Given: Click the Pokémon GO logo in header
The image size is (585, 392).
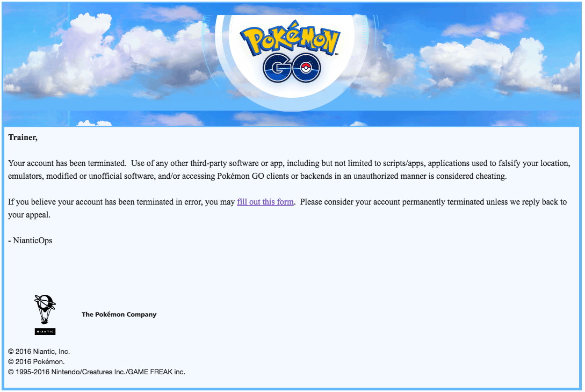Looking at the screenshot, I should point(290,52).
